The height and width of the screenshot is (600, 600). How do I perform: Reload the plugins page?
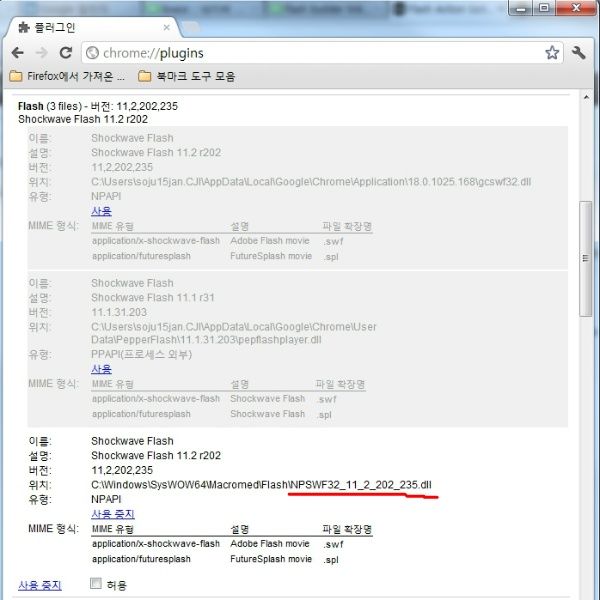[66, 53]
